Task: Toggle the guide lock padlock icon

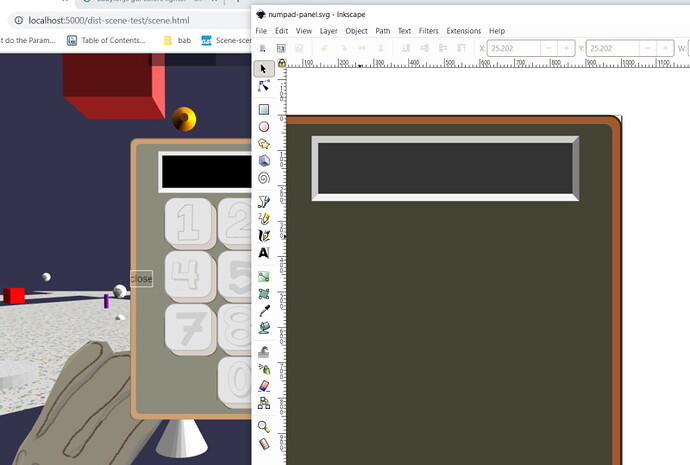Action: (x=282, y=63)
